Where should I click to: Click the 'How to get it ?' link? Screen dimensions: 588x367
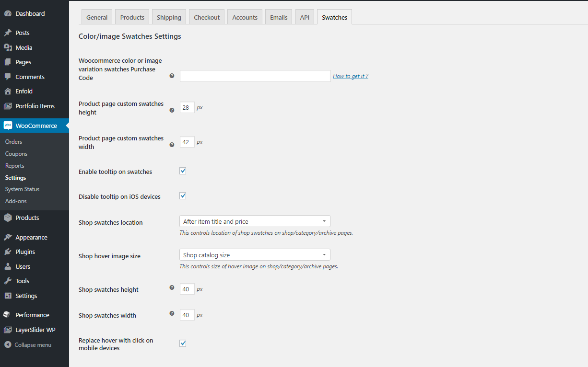pos(351,76)
